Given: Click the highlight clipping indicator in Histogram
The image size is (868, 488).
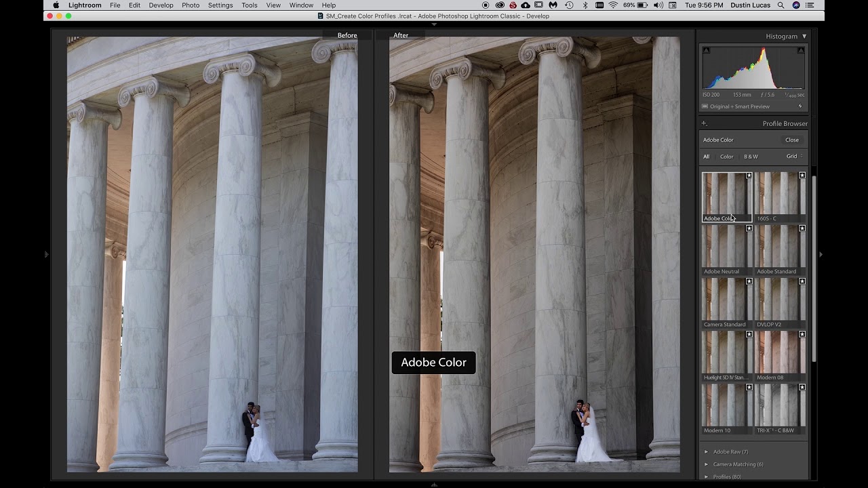Looking at the screenshot, I should [801, 50].
